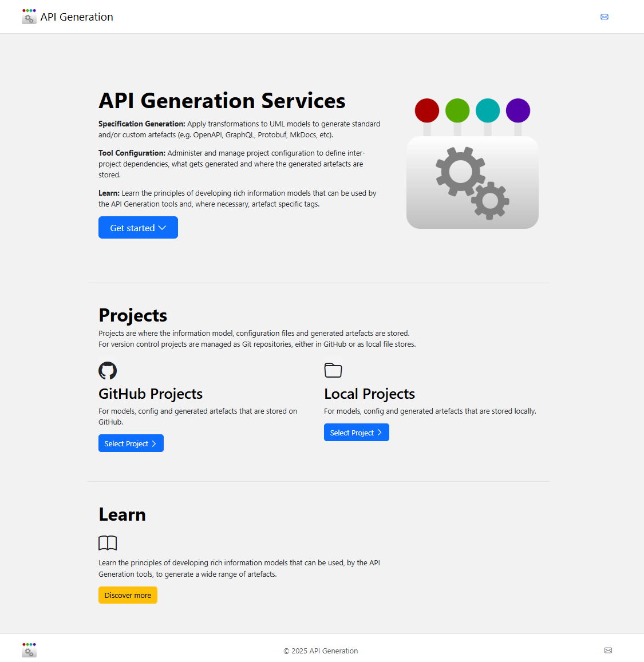
Task: Select Project under GitHub Projects
Action: (131, 443)
